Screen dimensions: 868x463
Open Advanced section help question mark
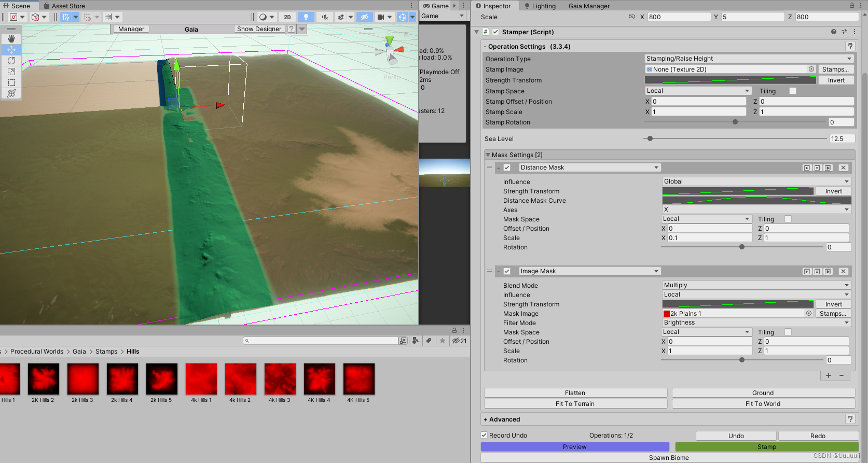tap(850, 419)
